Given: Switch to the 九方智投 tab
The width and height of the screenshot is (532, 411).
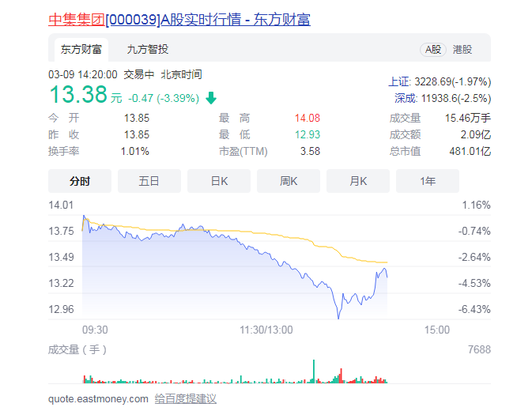Looking at the screenshot, I should point(148,50).
